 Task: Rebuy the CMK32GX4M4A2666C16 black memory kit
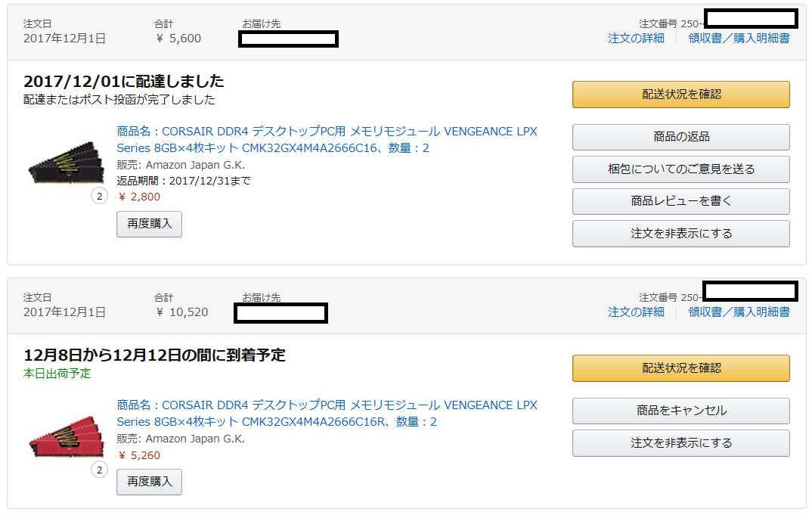click(149, 224)
